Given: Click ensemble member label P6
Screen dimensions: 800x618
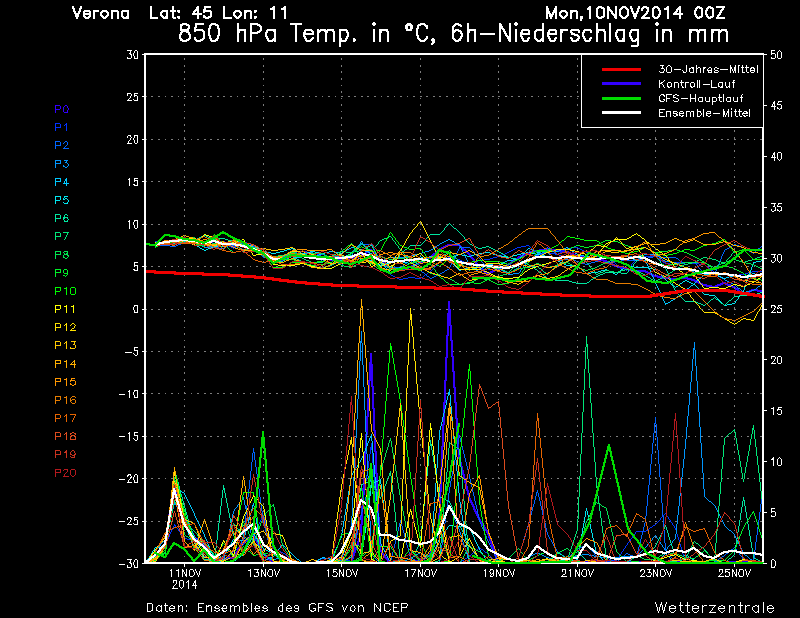Looking at the screenshot, I should point(62,218).
